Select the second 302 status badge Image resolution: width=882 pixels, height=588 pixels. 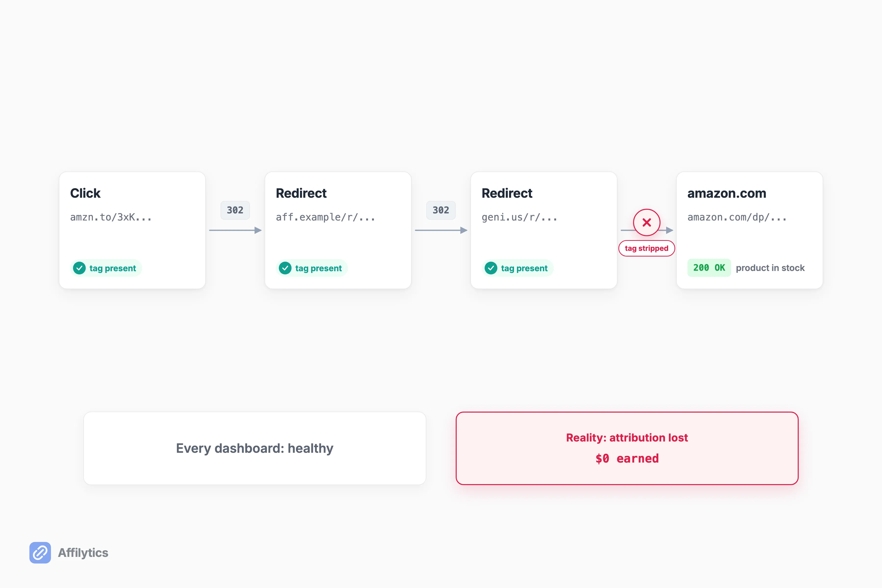[441, 210]
